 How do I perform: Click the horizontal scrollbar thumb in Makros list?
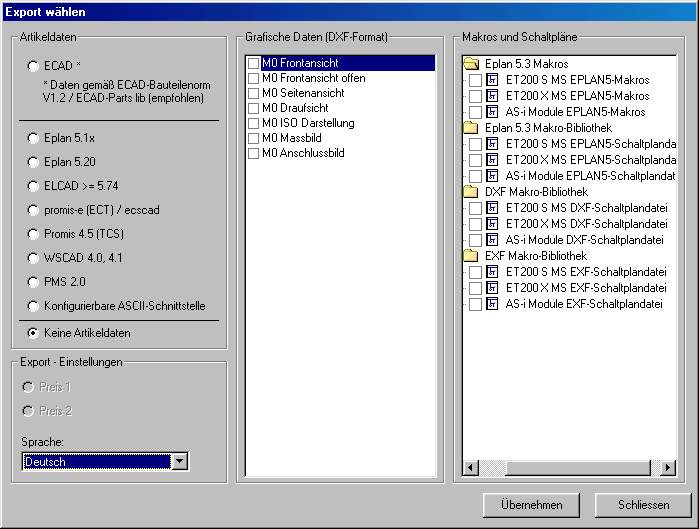578,467
